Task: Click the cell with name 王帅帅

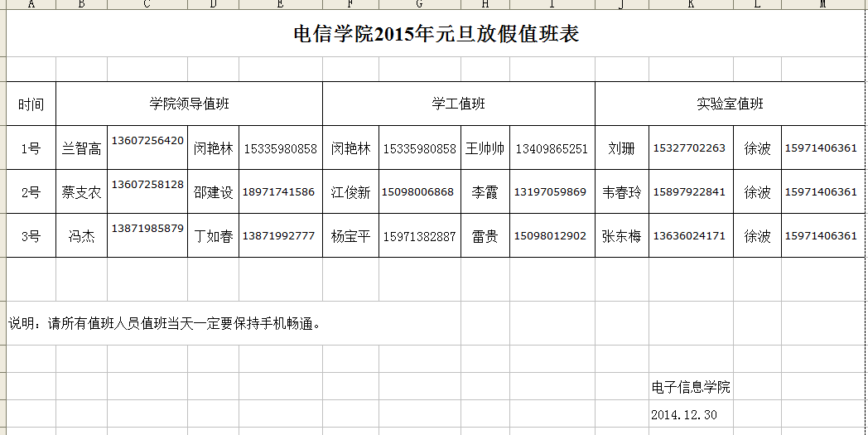Action: tap(485, 149)
